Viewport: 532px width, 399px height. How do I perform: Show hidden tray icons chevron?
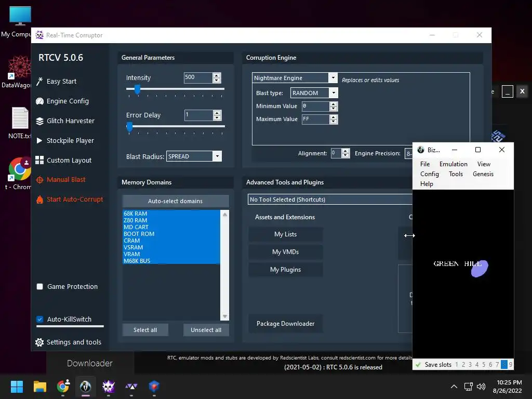coord(454,387)
